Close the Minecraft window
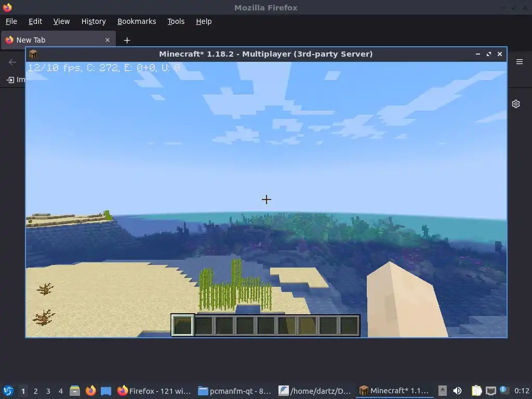Image resolution: width=532 pixels, height=399 pixels. pos(499,54)
